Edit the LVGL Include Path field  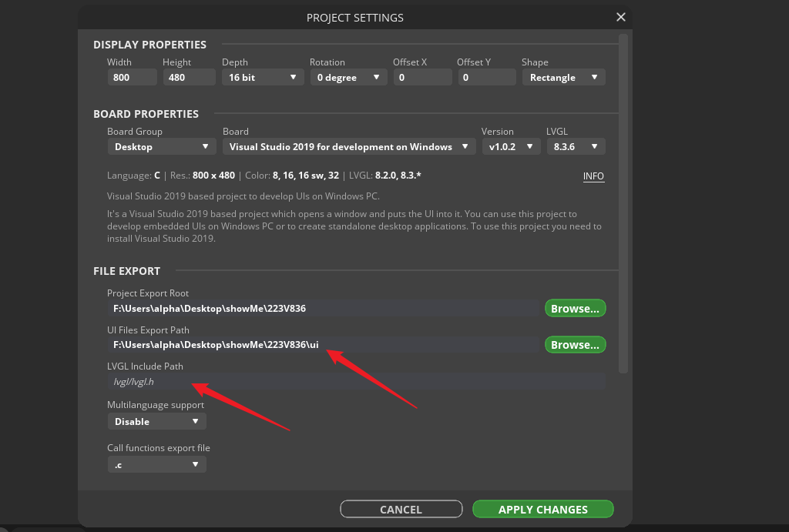356,381
